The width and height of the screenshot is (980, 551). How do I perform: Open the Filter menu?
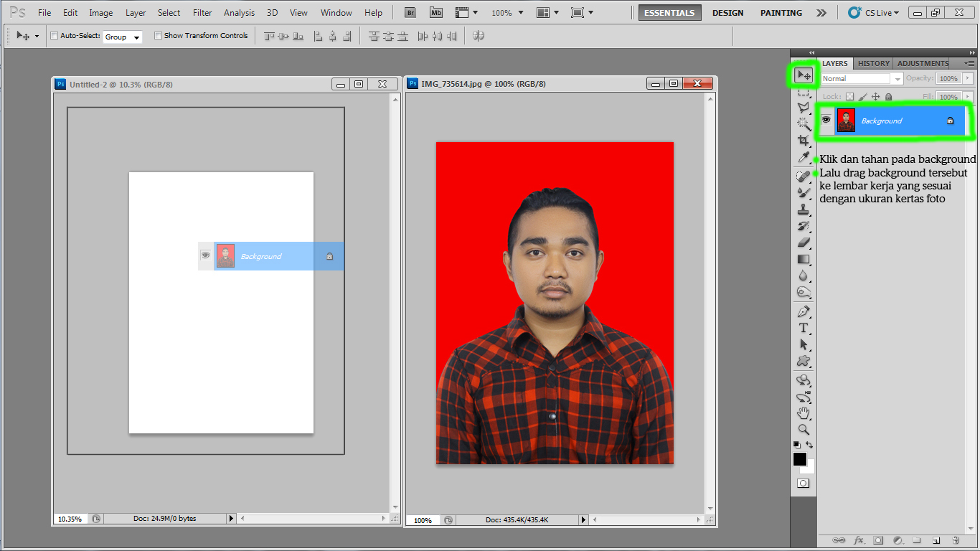point(202,12)
